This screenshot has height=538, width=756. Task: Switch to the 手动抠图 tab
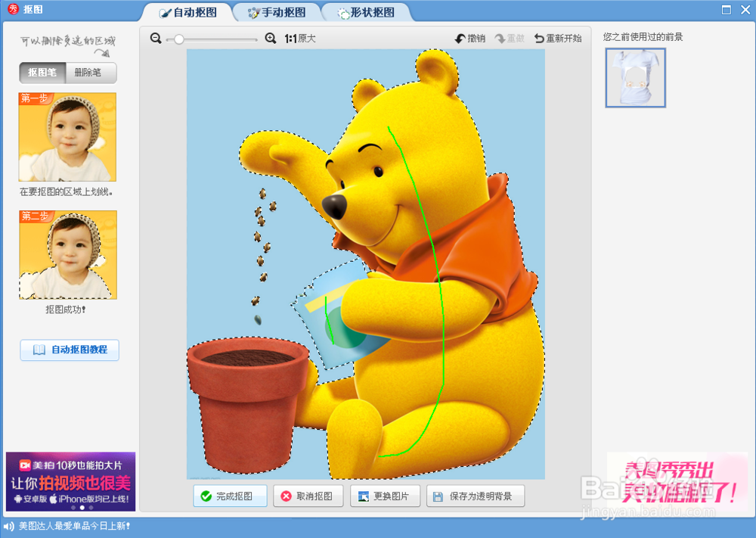click(277, 12)
